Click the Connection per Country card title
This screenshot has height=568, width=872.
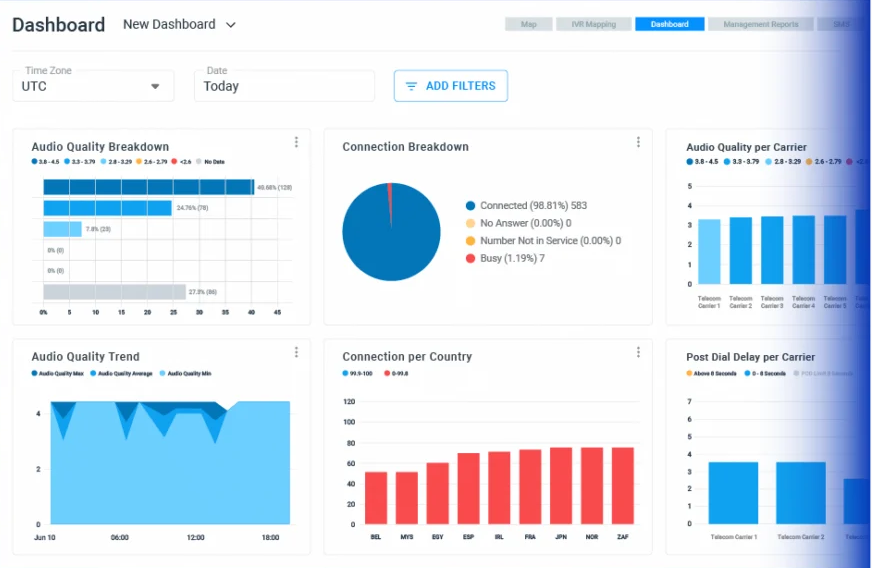[x=407, y=357]
